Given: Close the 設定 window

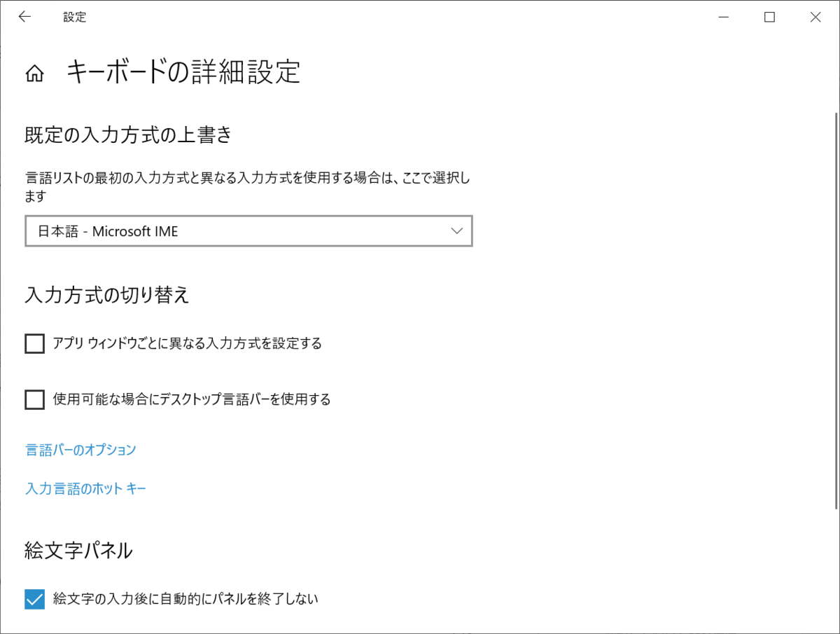Looking at the screenshot, I should pos(815,18).
